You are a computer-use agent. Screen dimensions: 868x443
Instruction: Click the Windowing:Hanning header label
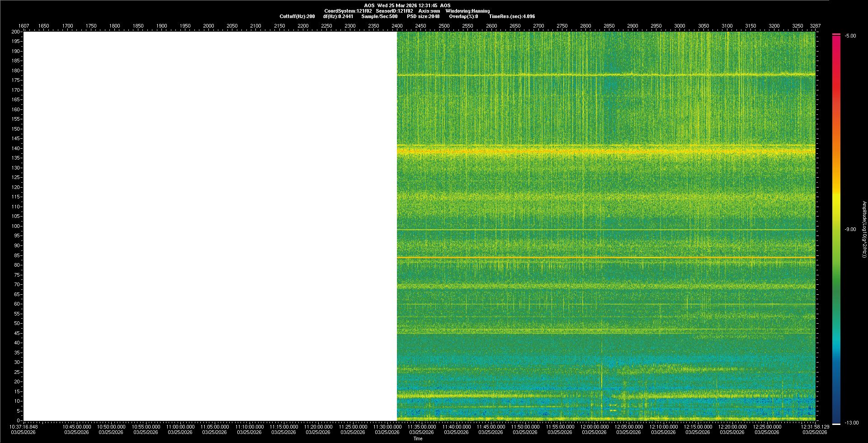[x=467, y=11]
